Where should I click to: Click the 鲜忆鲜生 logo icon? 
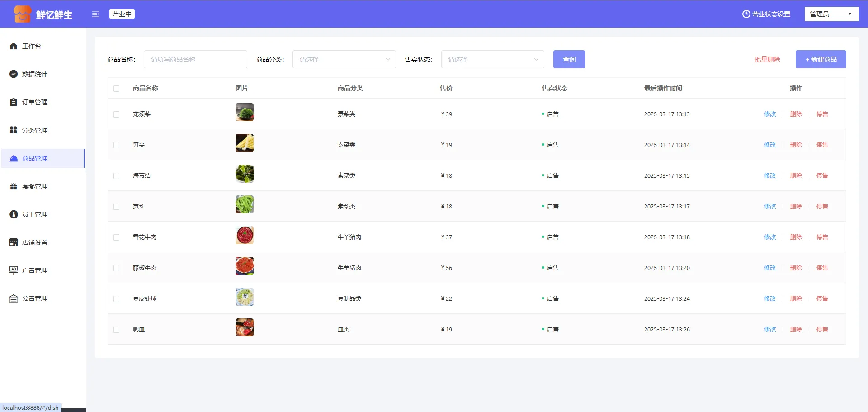coord(22,14)
